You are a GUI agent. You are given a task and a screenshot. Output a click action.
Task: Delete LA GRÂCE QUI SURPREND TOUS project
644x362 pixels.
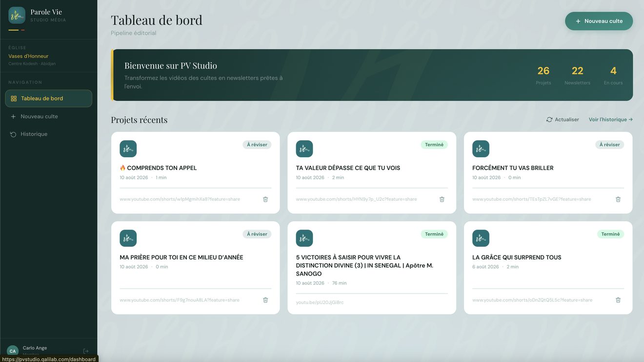pos(618,300)
